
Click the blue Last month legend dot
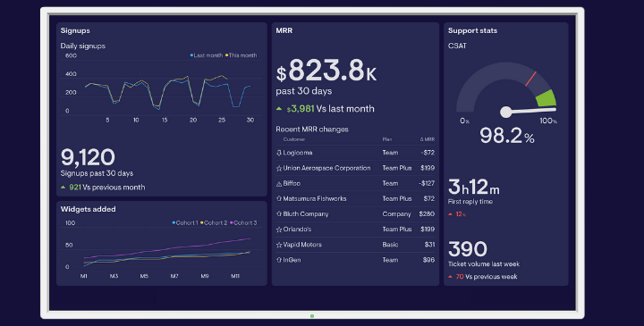191,55
